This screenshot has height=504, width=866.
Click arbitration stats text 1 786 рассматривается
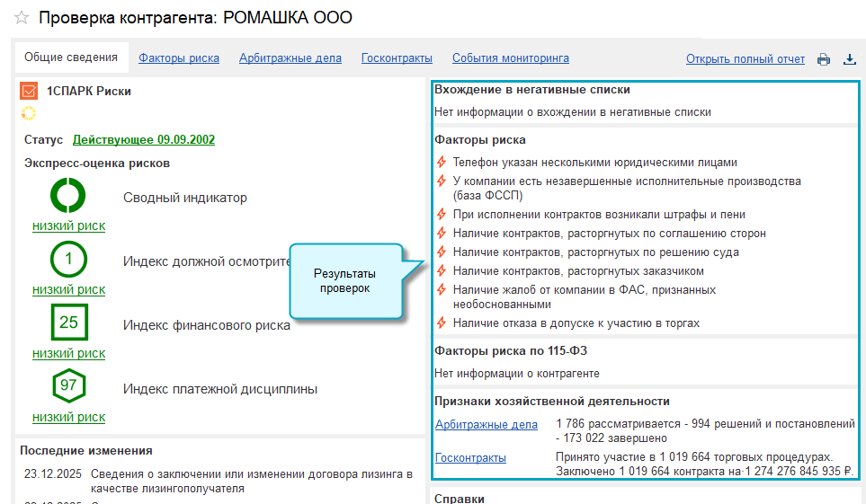pos(705,430)
